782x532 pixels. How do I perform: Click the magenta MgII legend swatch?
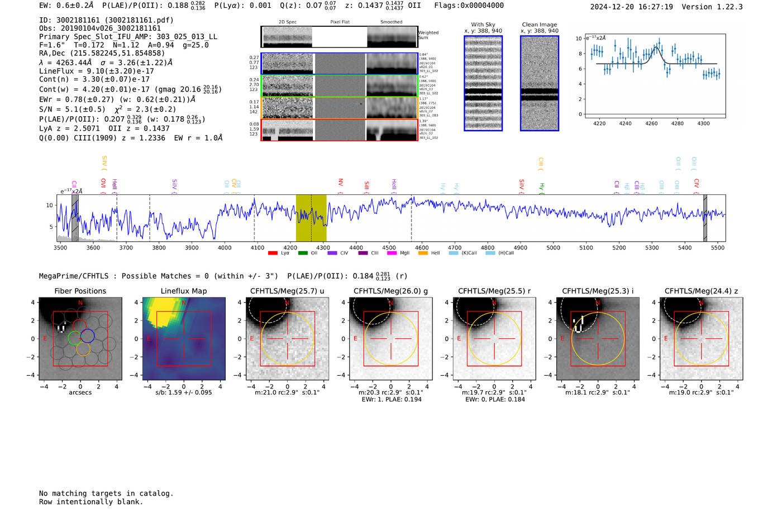click(x=393, y=253)
